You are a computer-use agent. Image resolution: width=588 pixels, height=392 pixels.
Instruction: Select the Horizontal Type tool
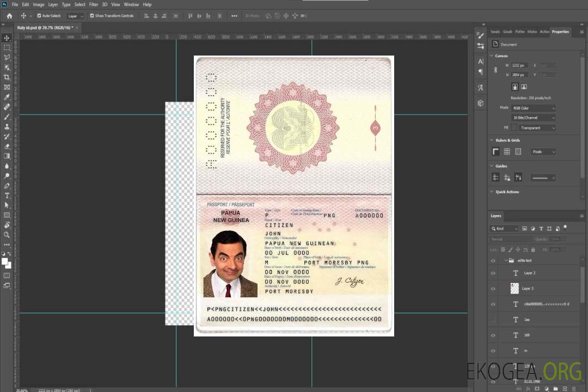7,195
